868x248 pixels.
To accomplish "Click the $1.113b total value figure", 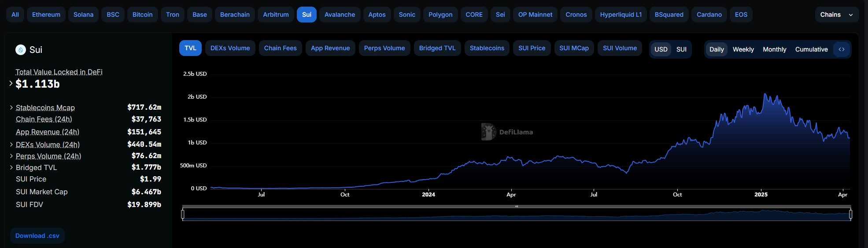I will (x=37, y=84).
